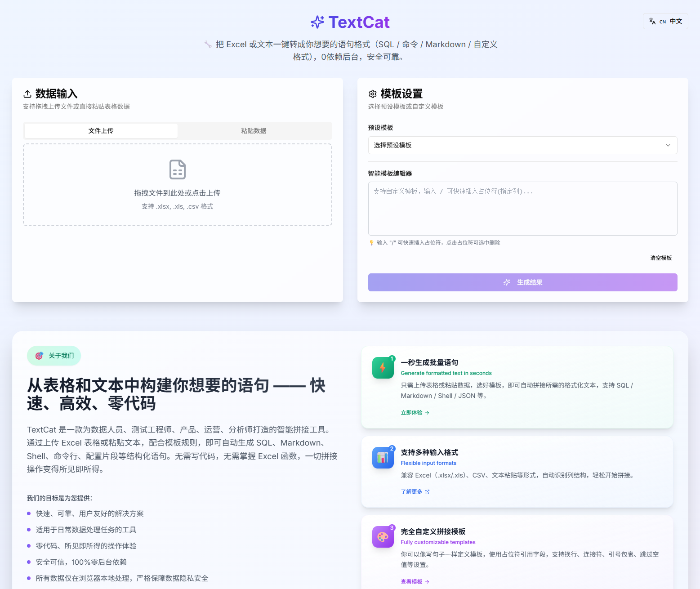Click the gear icon beside 模板设置
This screenshot has width=700, height=589.
click(x=373, y=94)
